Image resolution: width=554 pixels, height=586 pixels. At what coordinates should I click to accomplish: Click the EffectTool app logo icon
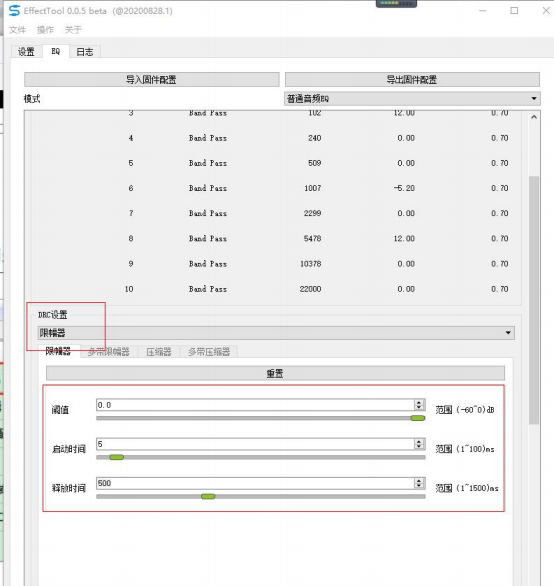14,10
